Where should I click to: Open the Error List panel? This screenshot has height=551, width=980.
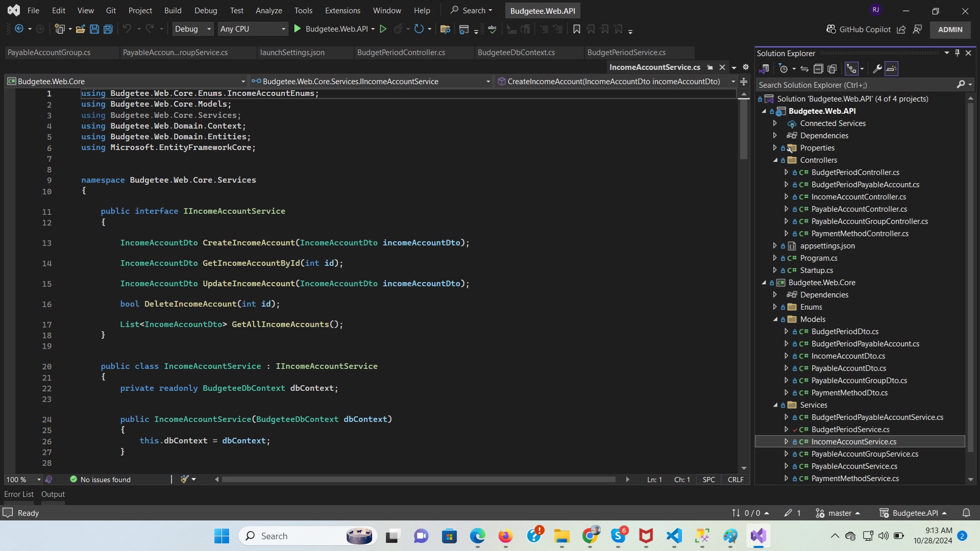(x=19, y=494)
